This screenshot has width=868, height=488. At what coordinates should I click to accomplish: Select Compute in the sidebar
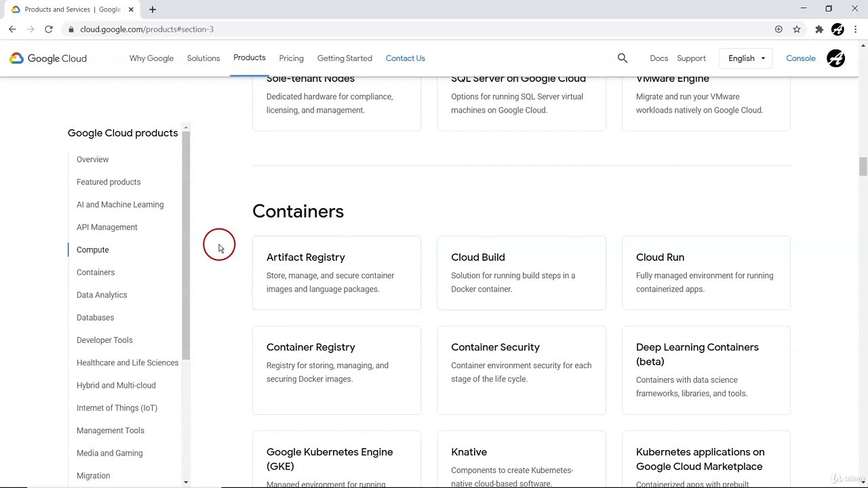(x=93, y=250)
